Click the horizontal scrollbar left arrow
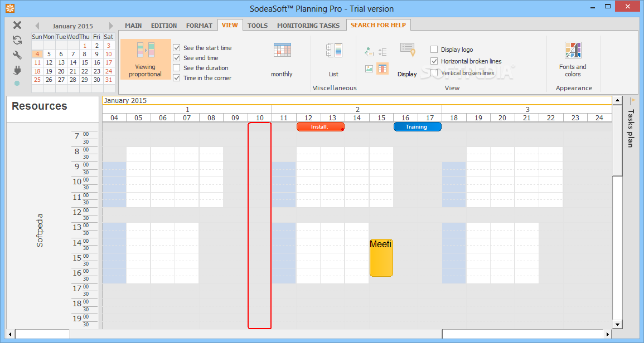Screen dimensions: 644x343 pyautogui.click(x=11, y=334)
